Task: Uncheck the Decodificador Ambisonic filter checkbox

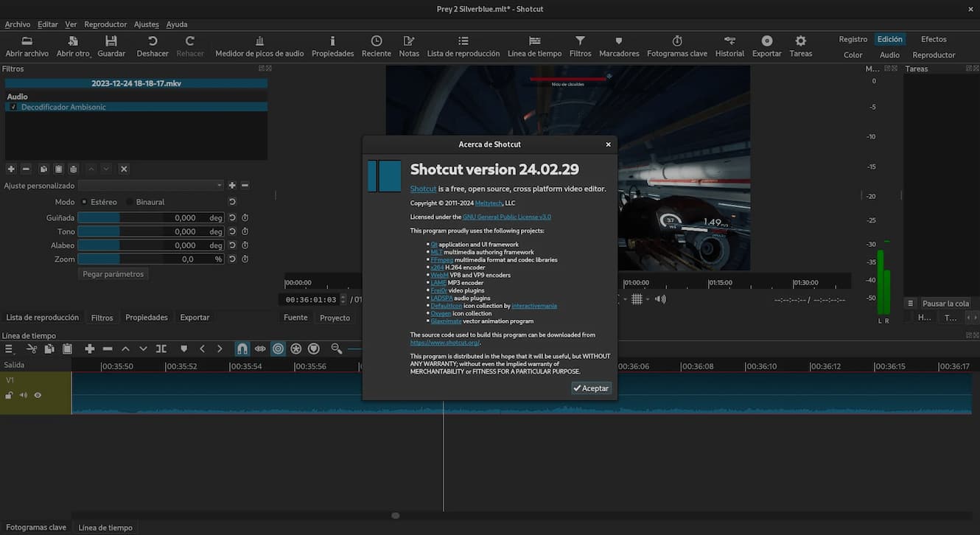Action: 13,107
